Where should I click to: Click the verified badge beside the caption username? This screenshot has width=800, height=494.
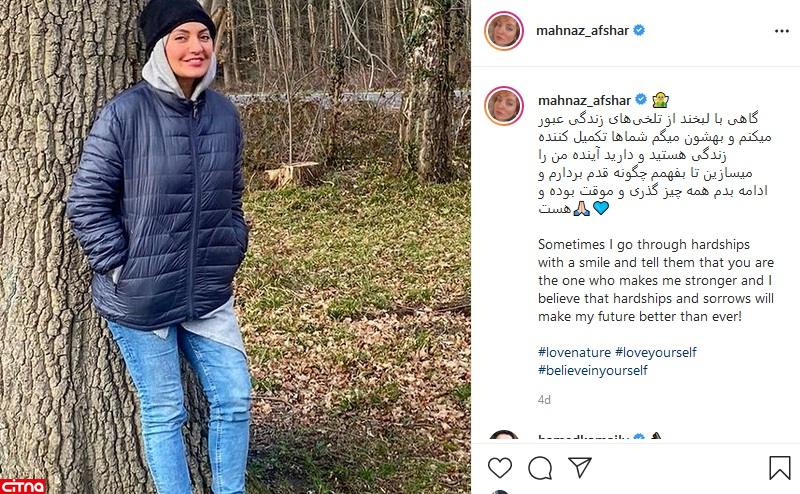(641, 100)
